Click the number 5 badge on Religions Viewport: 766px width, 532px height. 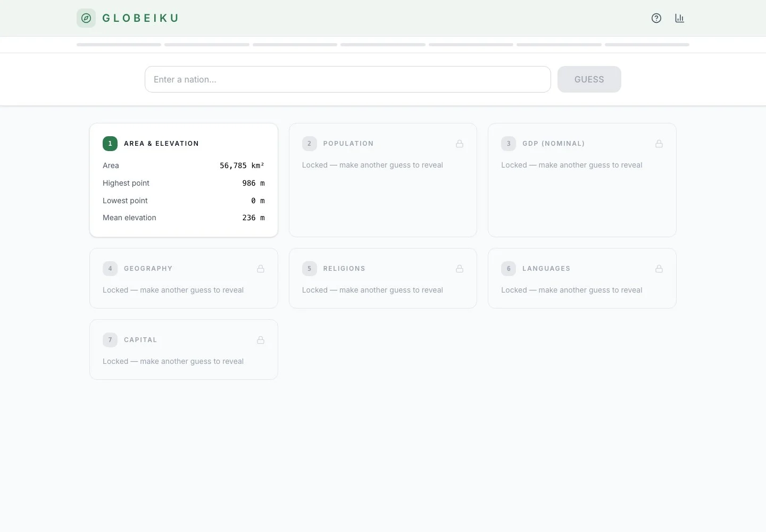pyautogui.click(x=310, y=269)
